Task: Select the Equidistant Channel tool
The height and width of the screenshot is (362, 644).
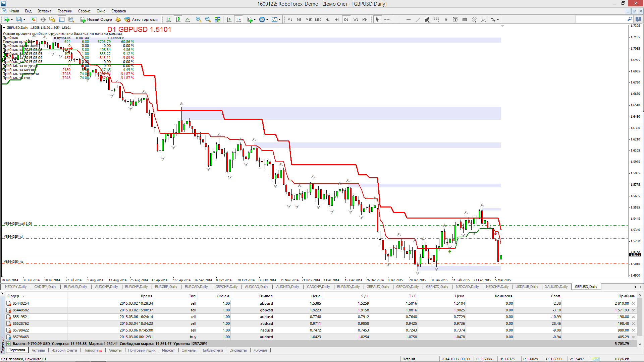Action: (x=427, y=19)
